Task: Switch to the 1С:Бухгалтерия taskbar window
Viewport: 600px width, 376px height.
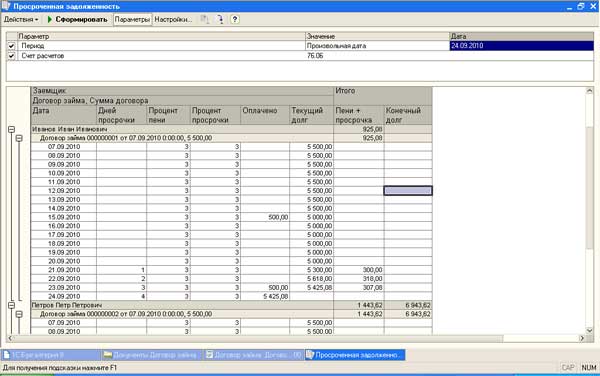Action: point(51,355)
